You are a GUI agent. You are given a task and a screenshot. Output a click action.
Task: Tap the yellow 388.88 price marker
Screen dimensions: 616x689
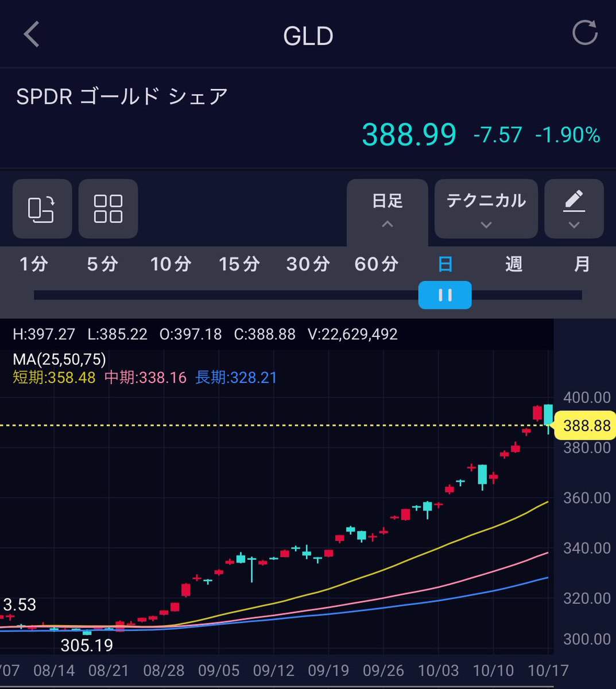coord(586,425)
